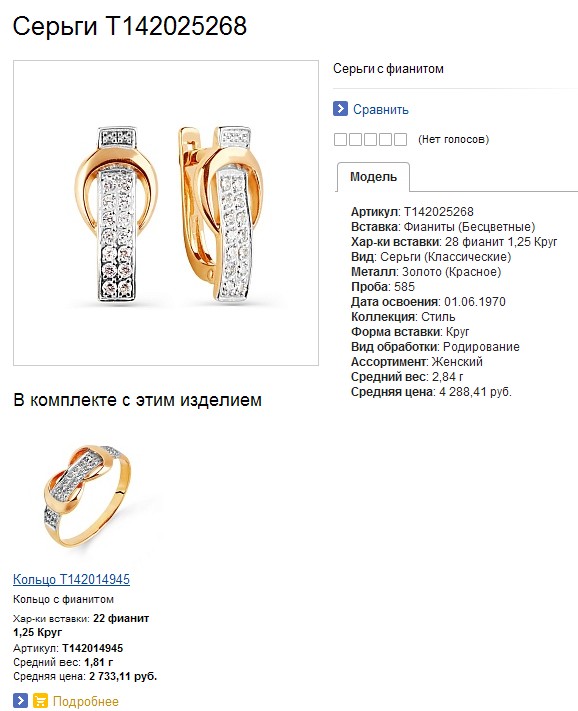This screenshot has width=578, height=711.
Task: Select the second rating box
Action: (x=355, y=139)
